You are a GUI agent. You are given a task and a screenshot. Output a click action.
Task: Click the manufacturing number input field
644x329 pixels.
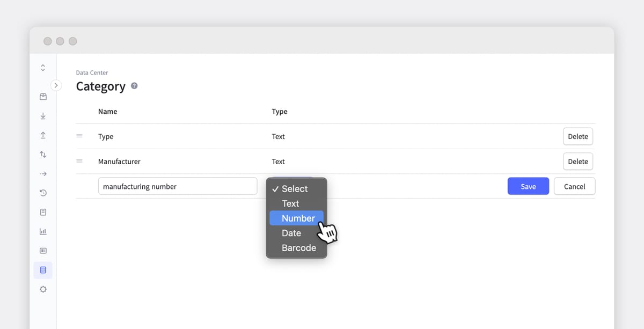tap(177, 186)
